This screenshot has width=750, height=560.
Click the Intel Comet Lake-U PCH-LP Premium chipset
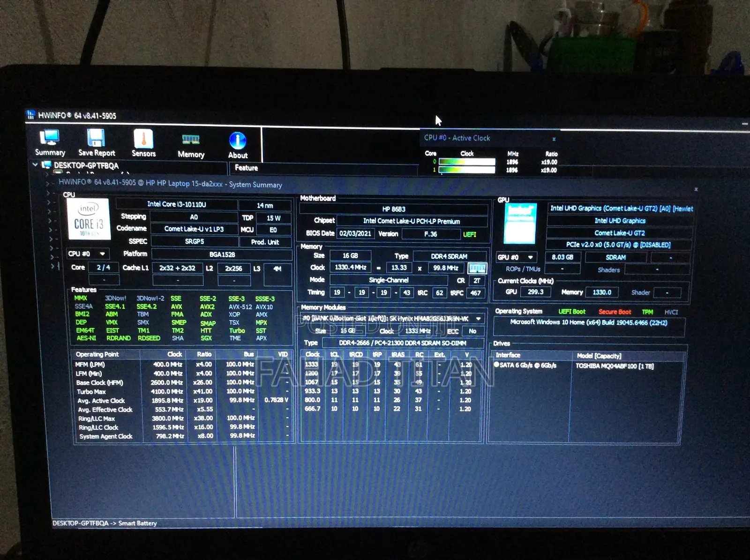point(412,221)
